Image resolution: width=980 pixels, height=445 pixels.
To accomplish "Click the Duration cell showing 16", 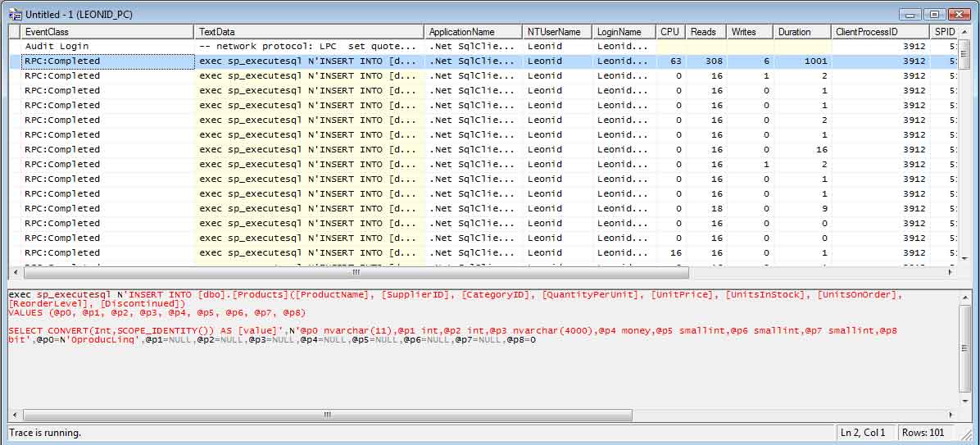I will (802, 150).
